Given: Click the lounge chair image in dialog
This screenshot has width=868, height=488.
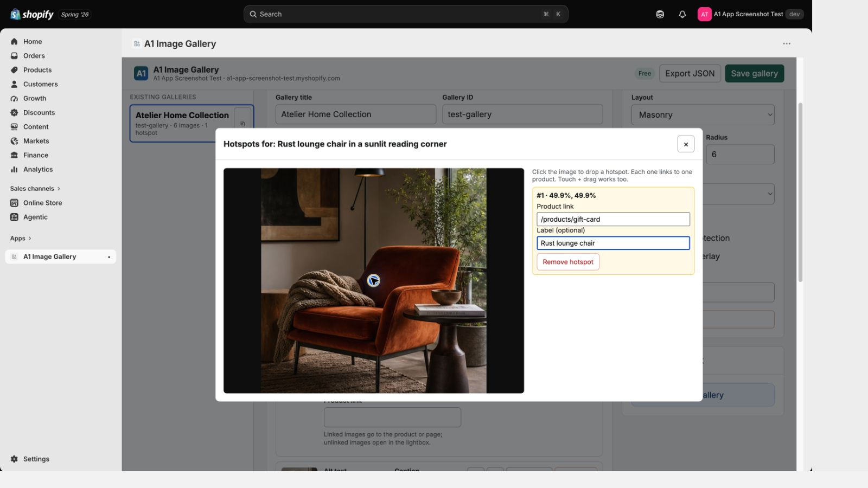Looking at the screenshot, I should (x=374, y=281).
